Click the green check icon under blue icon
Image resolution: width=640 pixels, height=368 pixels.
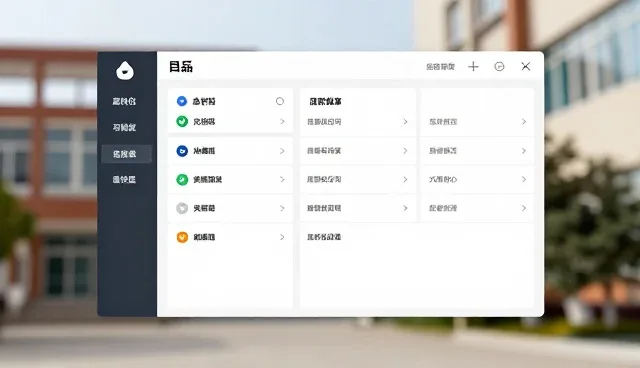pos(182,121)
